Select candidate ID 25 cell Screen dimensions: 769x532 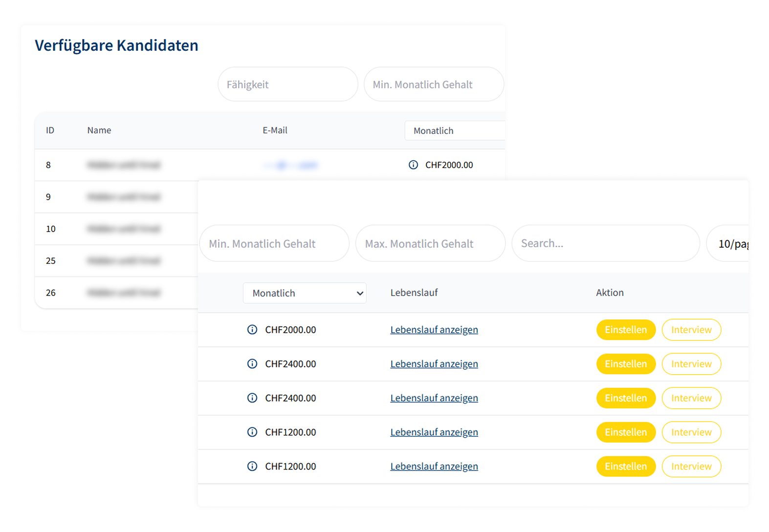point(51,261)
